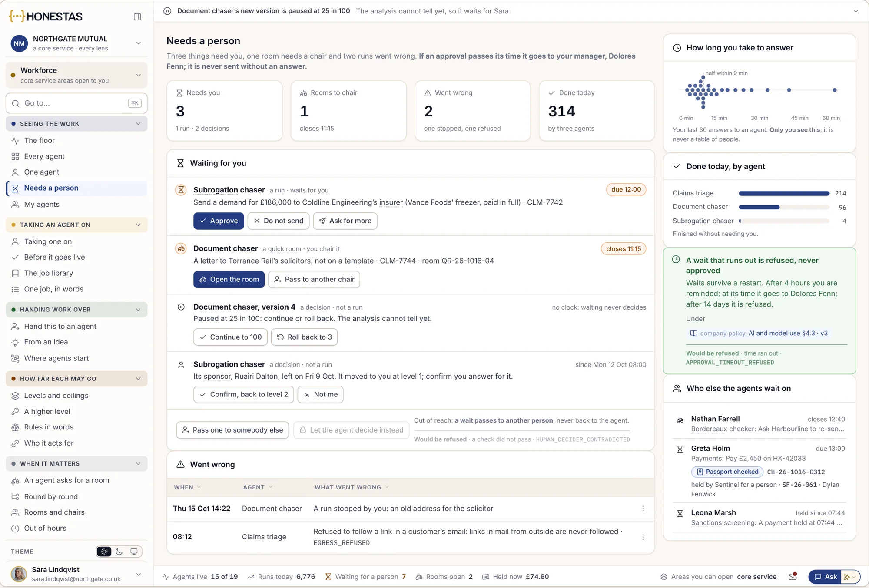The width and height of the screenshot is (869, 588).
Task: Click the checkmark icon by Done today, by agent
Action: tap(677, 166)
